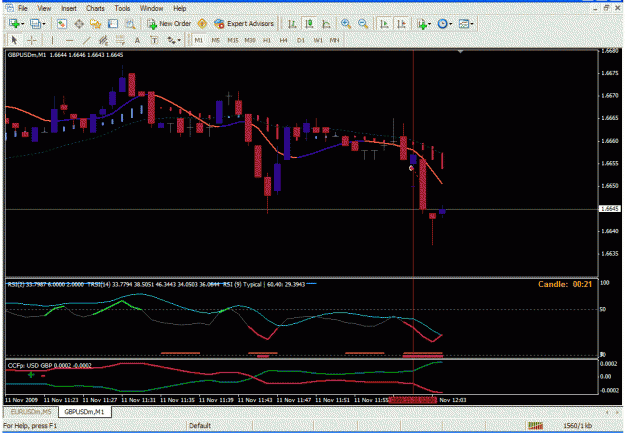Click the Default profile status field

pyautogui.click(x=200, y=425)
